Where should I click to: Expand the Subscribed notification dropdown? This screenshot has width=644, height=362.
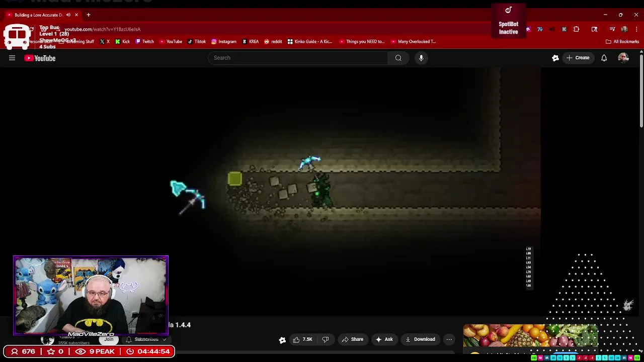pyautogui.click(x=146, y=339)
